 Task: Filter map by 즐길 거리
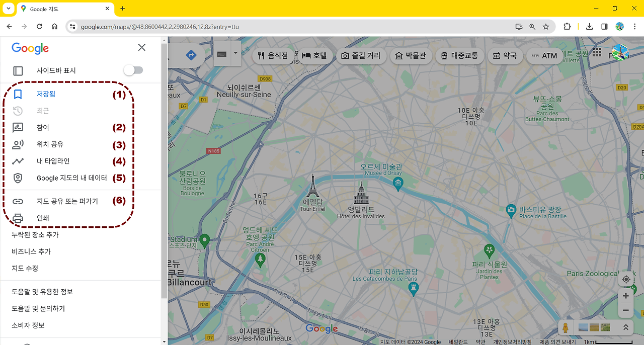[361, 56]
